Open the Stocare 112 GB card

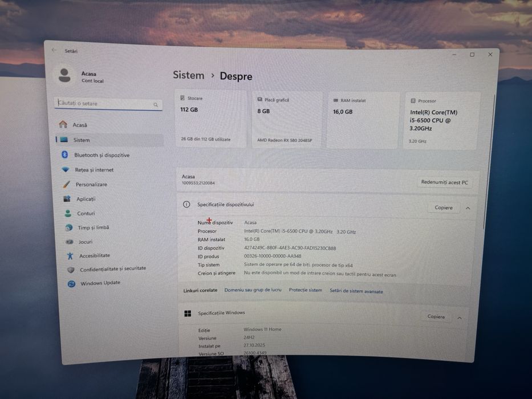pyautogui.click(x=211, y=119)
